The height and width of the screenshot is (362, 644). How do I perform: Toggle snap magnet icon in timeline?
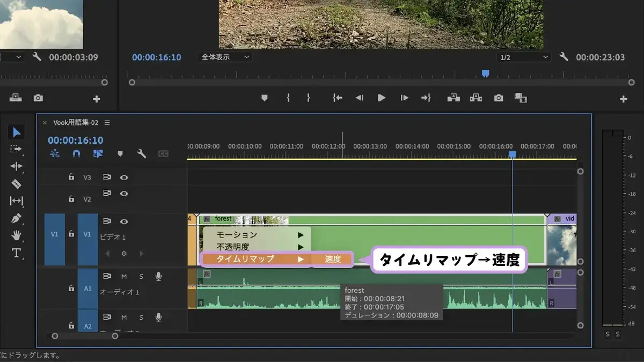(76, 154)
